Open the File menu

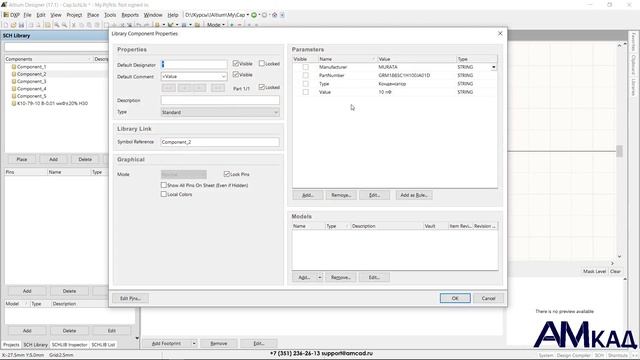coord(27,15)
